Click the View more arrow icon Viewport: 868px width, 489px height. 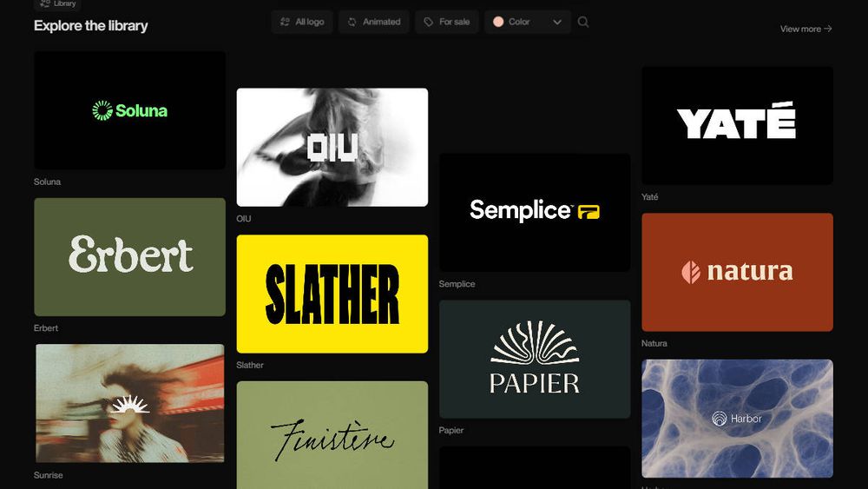(x=827, y=29)
